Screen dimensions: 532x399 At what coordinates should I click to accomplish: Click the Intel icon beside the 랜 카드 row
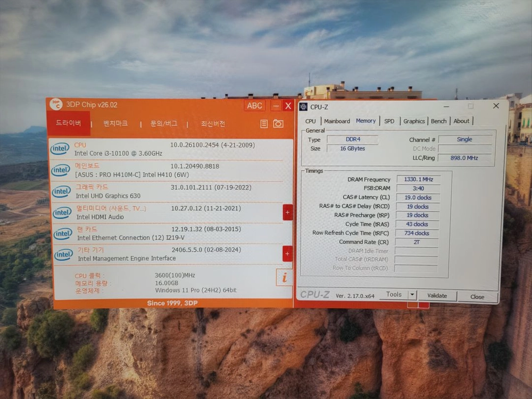tap(63, 234)
